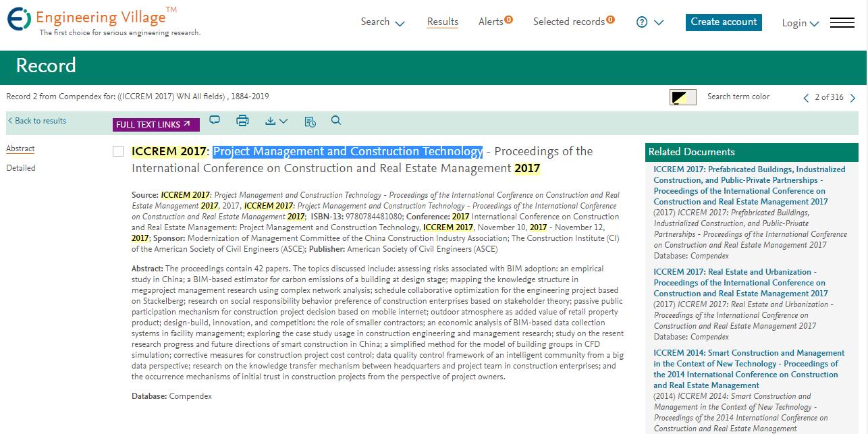
Task: Open the help question mark menu
Action: [650, 22]
